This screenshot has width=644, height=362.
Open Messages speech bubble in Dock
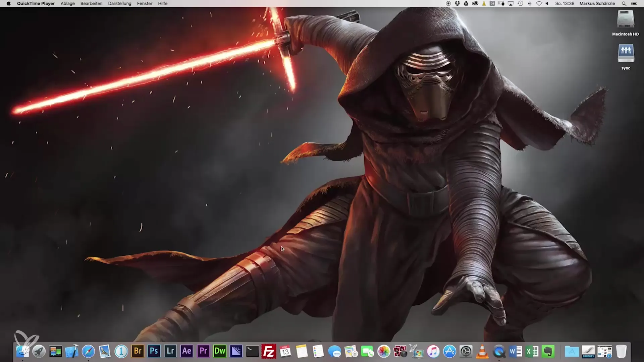pos(335,351)
